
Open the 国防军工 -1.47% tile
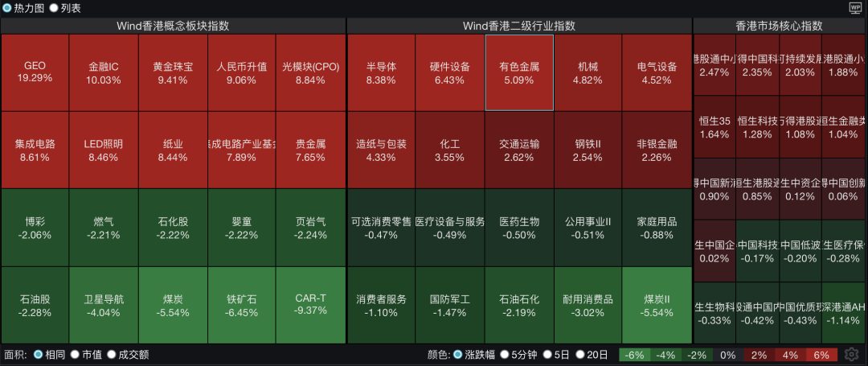coord(450,305)
